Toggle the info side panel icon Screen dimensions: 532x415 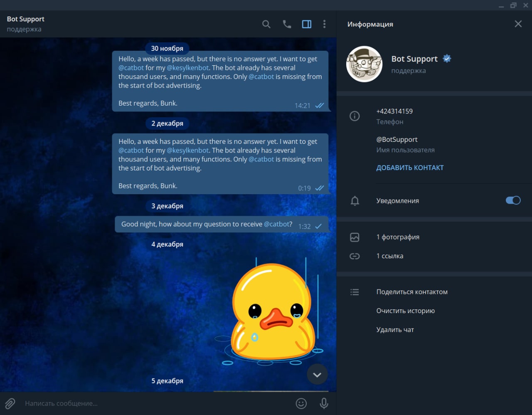(307, 24)
